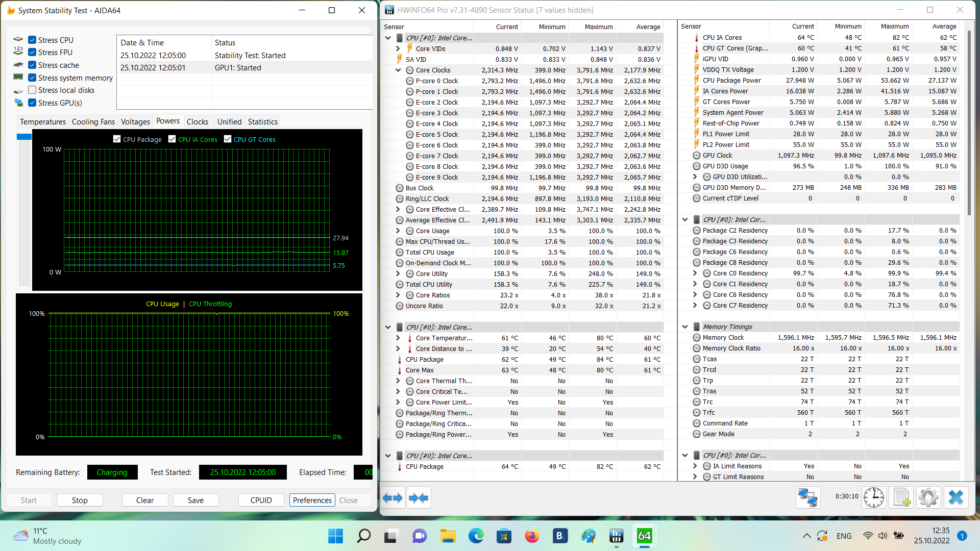Enable the Stress local disks checkbox
Screen dimensions: 980x551
32,90
